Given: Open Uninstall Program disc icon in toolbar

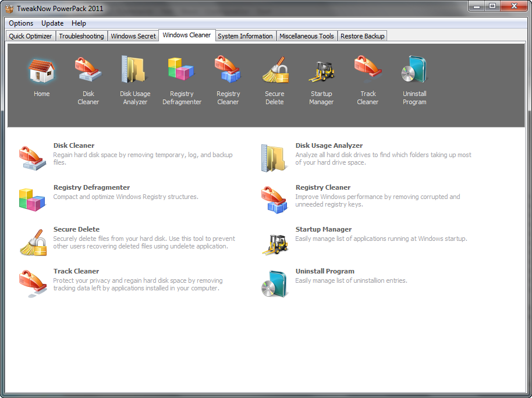Looking at the screenshot, I should pyautogui.click(x=414, y=70).
